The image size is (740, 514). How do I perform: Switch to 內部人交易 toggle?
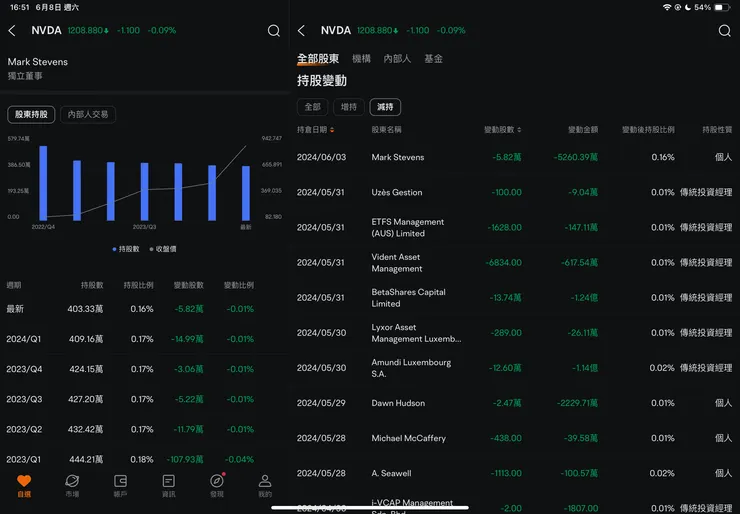(x=88, y=114)
